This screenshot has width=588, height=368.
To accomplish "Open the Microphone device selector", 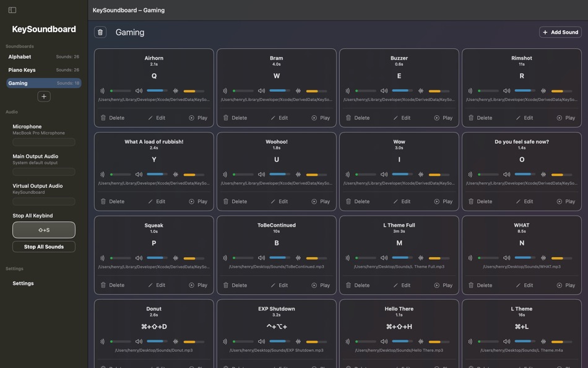I will (x=43, y=141).
